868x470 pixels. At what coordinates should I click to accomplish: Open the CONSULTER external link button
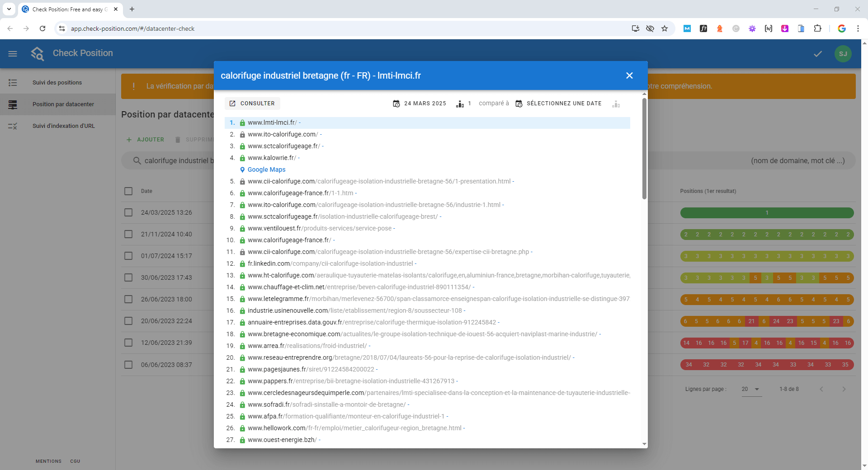[x=252, y=103]
